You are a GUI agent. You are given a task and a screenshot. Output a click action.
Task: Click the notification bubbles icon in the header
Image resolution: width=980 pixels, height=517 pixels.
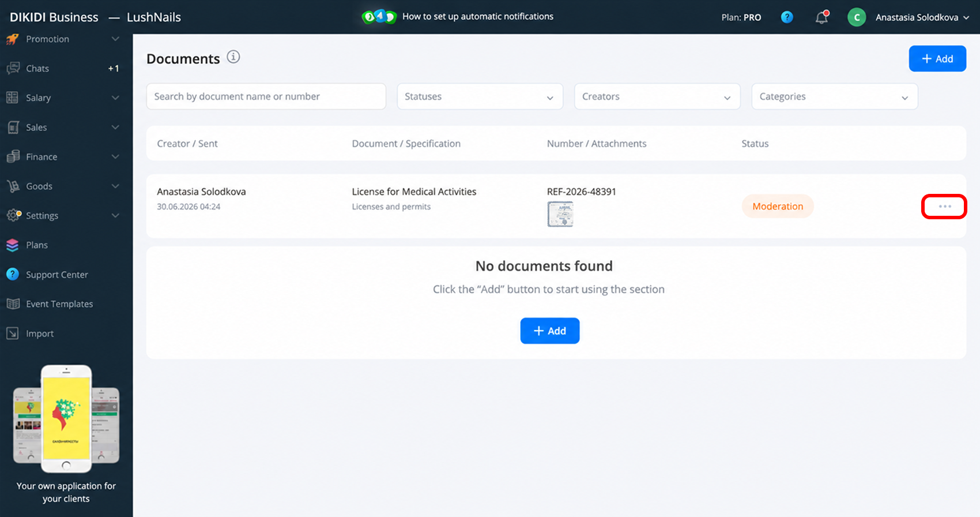pos(379,17)
